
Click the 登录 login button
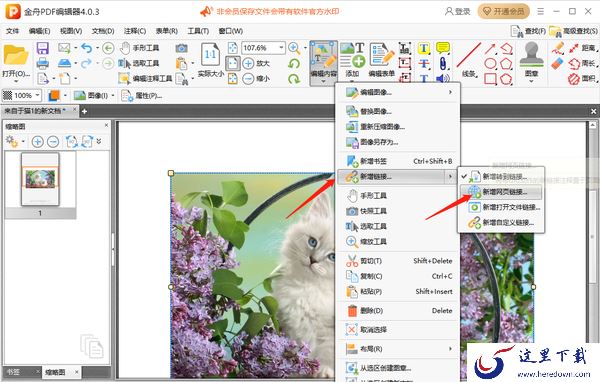tap(458, 11)
